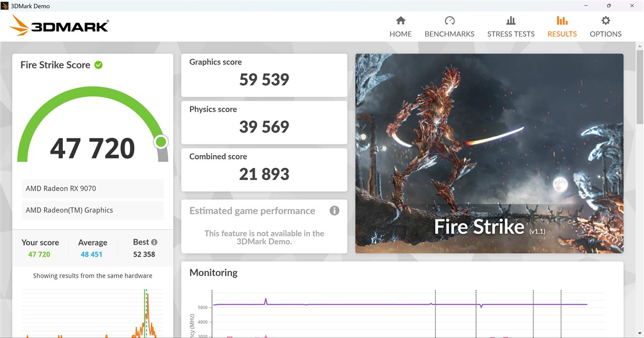Screen dimensions: 644x338
Task: Click the info icon next to Best
Action: tap(155, 243)
